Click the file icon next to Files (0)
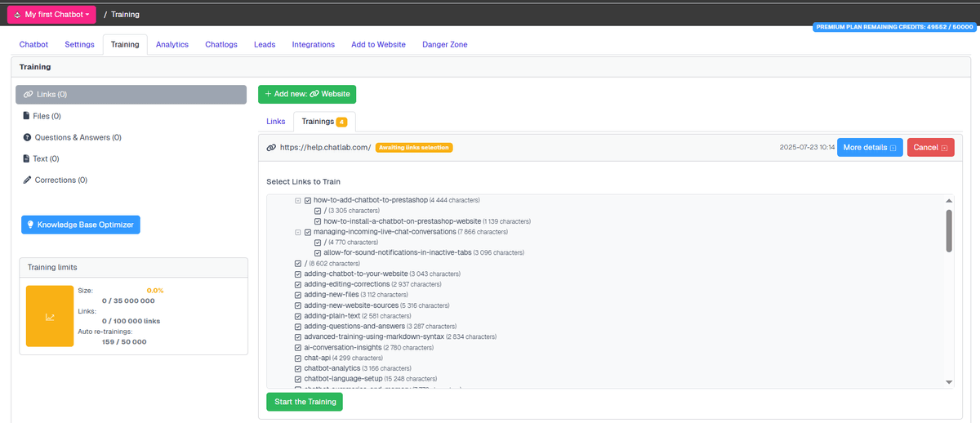Image resolution: width=980 pixels, height=423 pixels. tap(26, 116)
